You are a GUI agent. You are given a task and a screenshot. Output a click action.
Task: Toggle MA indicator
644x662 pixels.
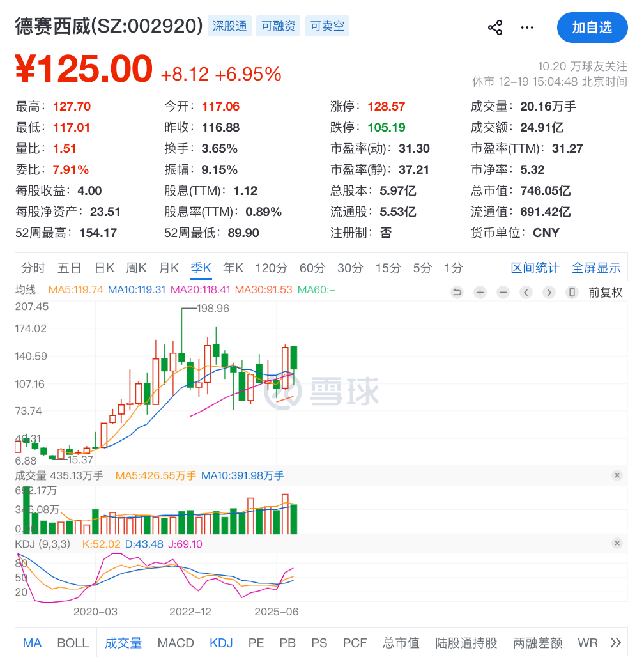[x=32, y=643]
